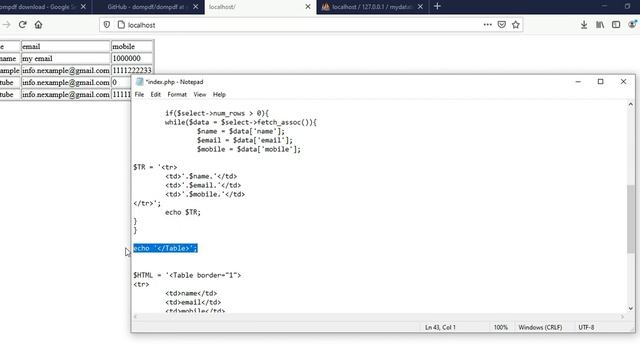Click the $HTML Table border line
Screen dimensions: 640x360
(187, 275)
